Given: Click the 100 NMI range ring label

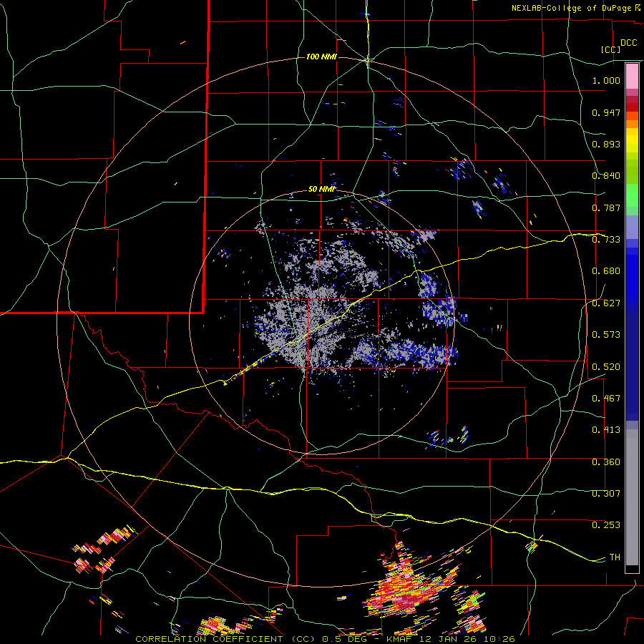Looking at the screenshot, I should tap(321, 57).
